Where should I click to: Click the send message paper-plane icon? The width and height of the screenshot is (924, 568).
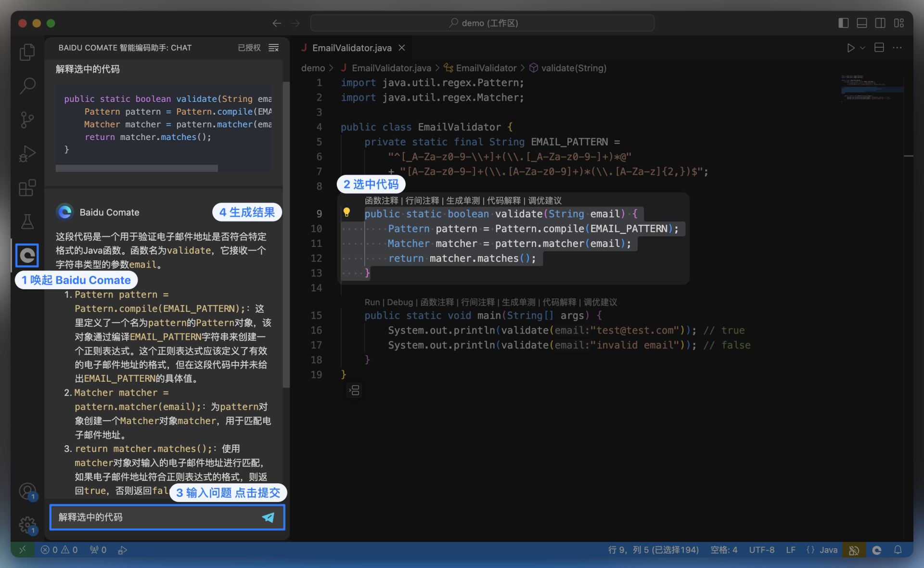click(268, 517)
